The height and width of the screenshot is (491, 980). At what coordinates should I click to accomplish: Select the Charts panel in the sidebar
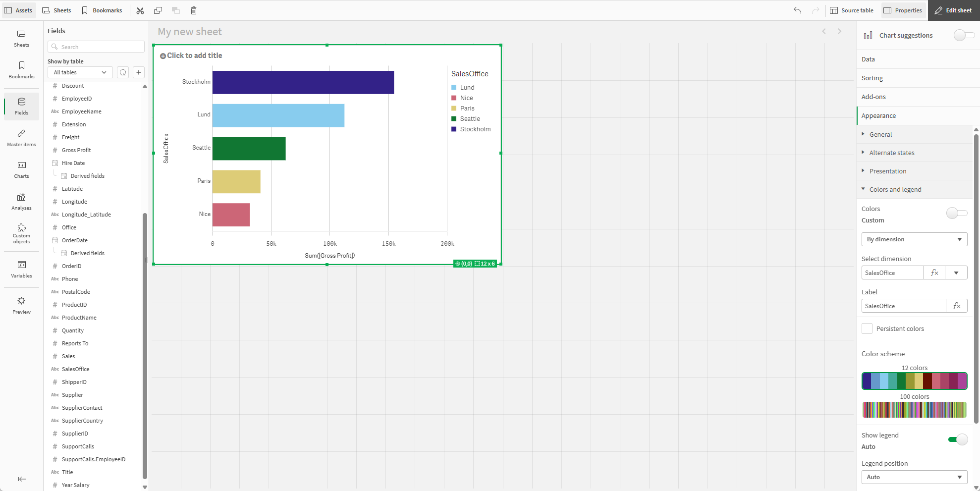(21, 169)
